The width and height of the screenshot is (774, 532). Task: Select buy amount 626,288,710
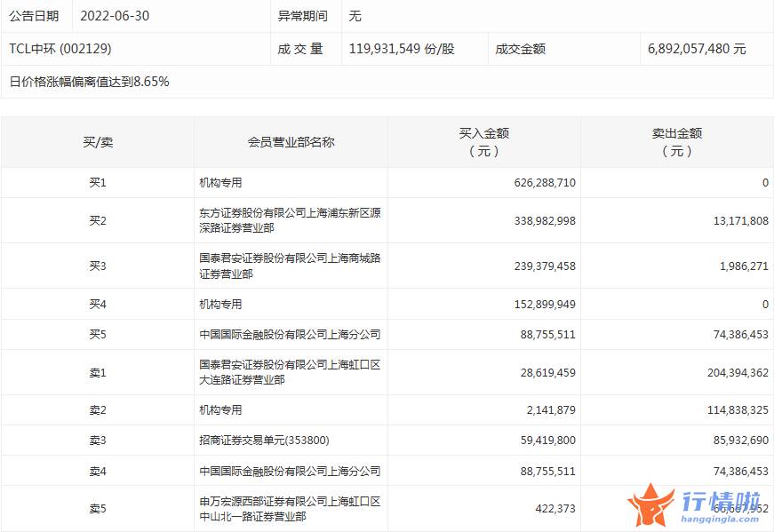[x=545, y=183]
